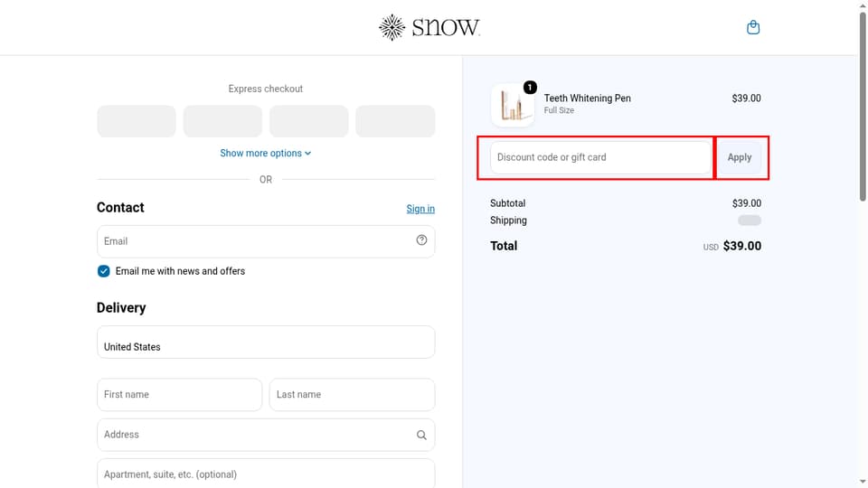Click the Sign in link
868x488 pixels.
420,209
